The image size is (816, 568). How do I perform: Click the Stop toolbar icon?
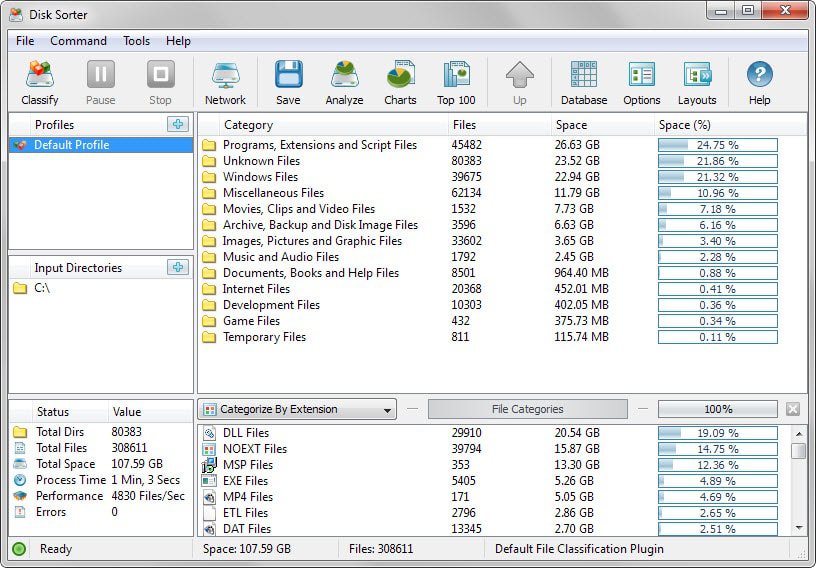(160, 82)
